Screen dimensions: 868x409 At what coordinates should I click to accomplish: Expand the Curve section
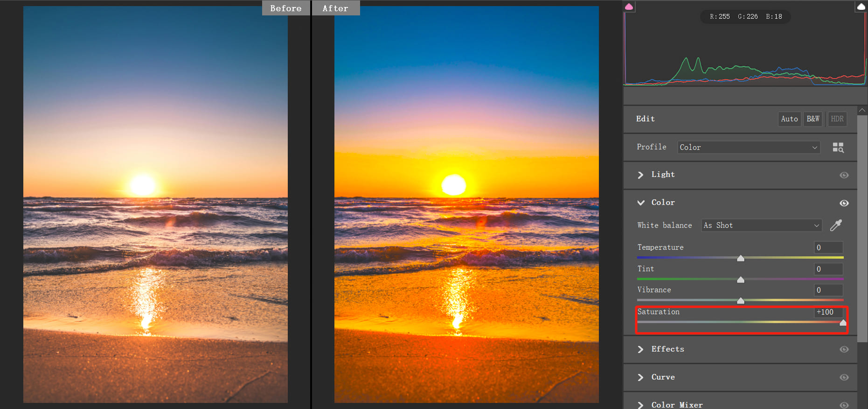(x=641, y=377)
